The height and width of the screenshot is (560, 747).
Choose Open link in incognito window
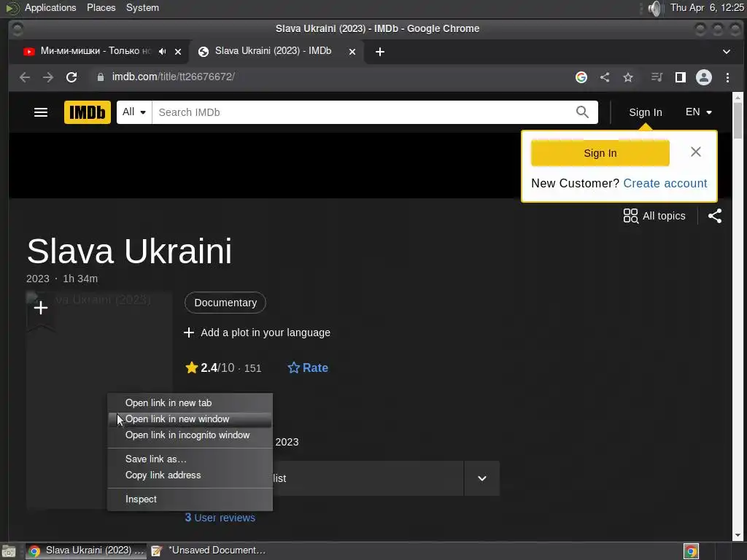[190, 435]
